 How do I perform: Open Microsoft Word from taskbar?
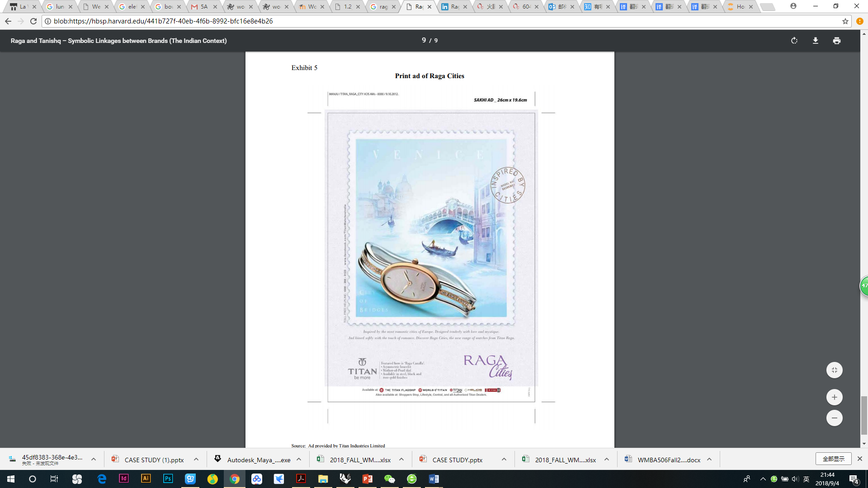[x=434, y=479]
